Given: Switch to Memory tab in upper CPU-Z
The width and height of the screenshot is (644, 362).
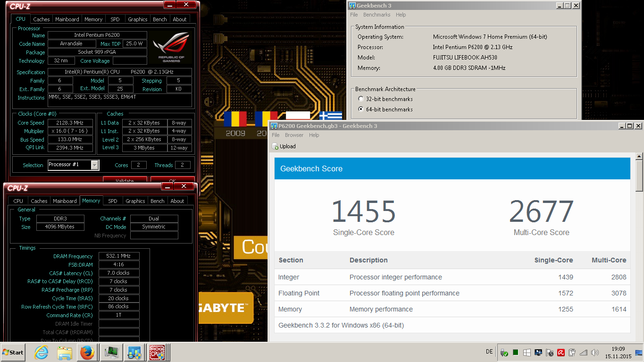Looking at the screenshot, I should tap(93, 19).
